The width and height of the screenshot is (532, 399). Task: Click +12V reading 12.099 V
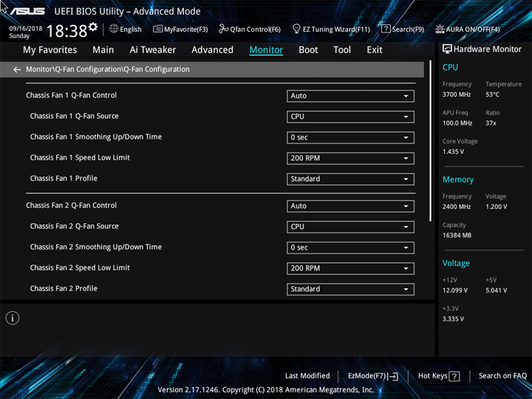pos(455,290)
